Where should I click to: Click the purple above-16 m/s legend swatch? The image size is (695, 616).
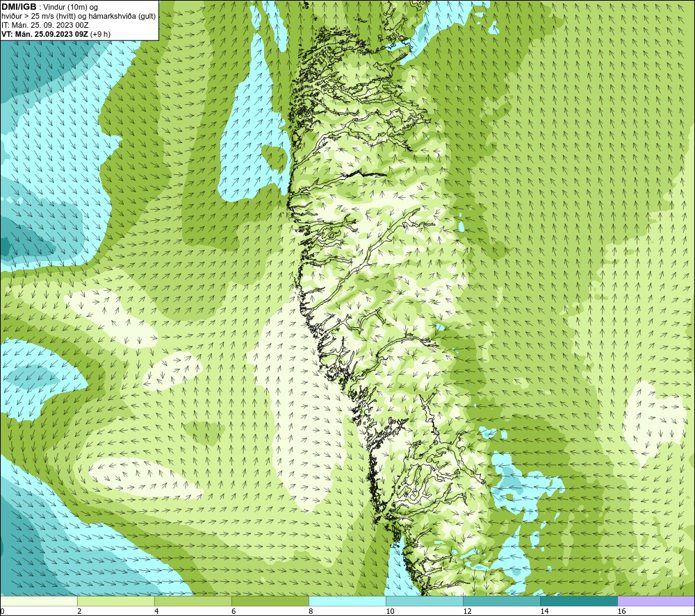(656, 601)
